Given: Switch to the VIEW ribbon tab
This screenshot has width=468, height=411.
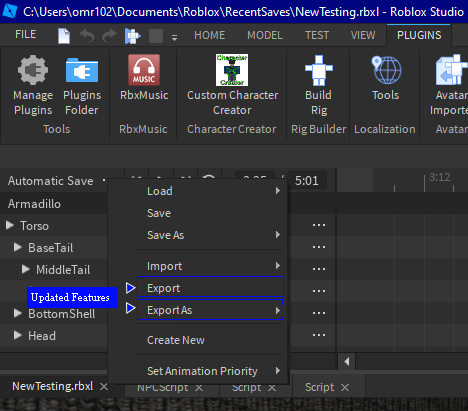Looking at the screenshot, I should click(363, 35).
